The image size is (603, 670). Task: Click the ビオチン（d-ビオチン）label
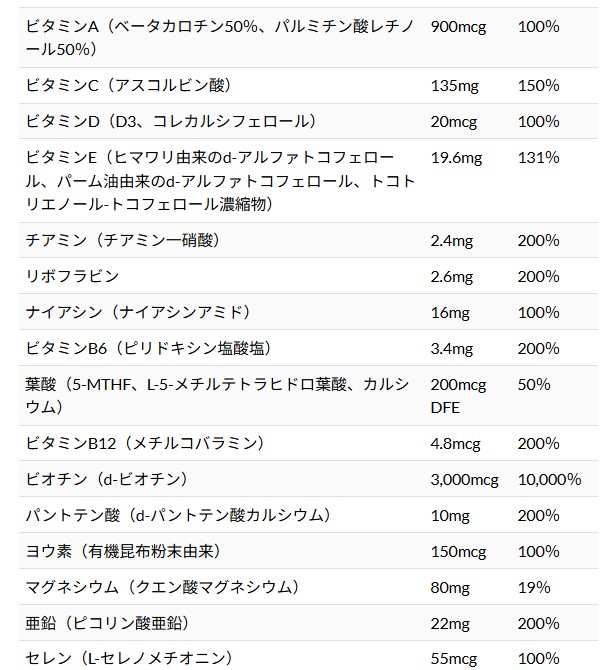click(x=107, y=479)
